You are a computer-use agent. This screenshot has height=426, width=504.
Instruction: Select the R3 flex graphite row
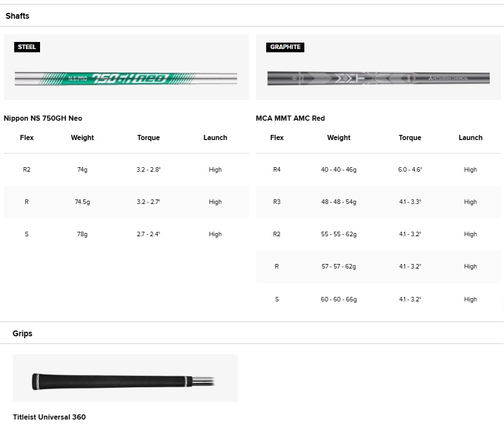pos(277,202)
